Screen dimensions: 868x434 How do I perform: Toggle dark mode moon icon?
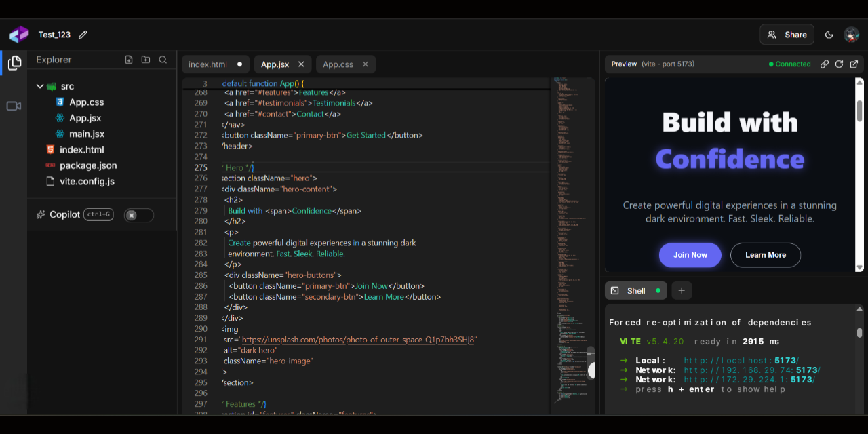click(829, 35)
